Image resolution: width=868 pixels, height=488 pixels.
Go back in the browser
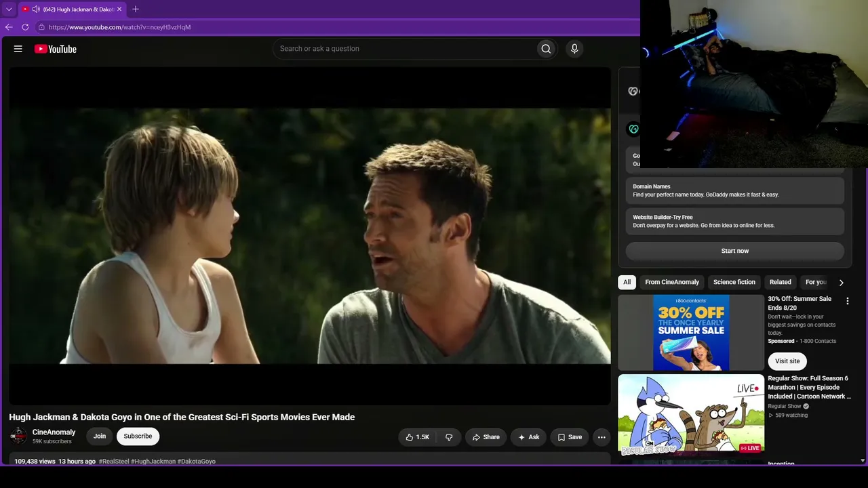coord(9,27)
